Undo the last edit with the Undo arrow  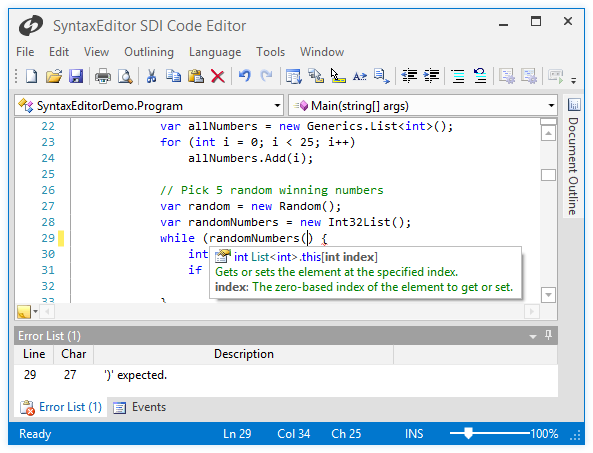[x=244, y=76]
